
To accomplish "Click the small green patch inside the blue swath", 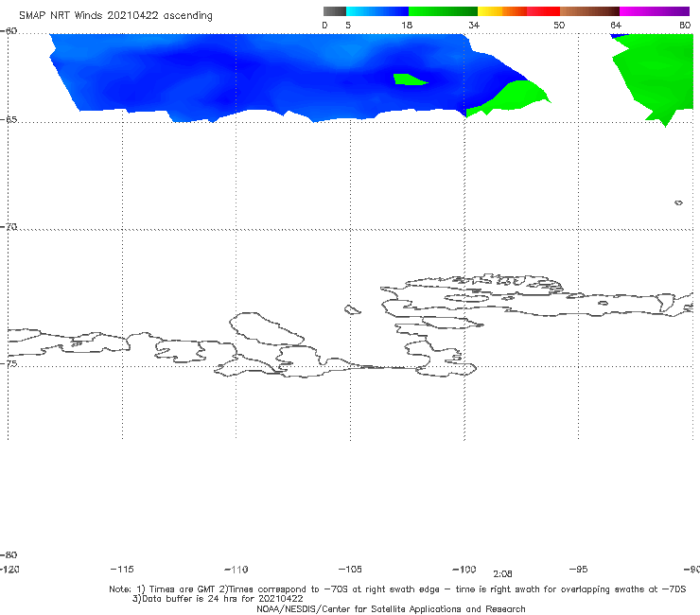I will click(410, 79).
